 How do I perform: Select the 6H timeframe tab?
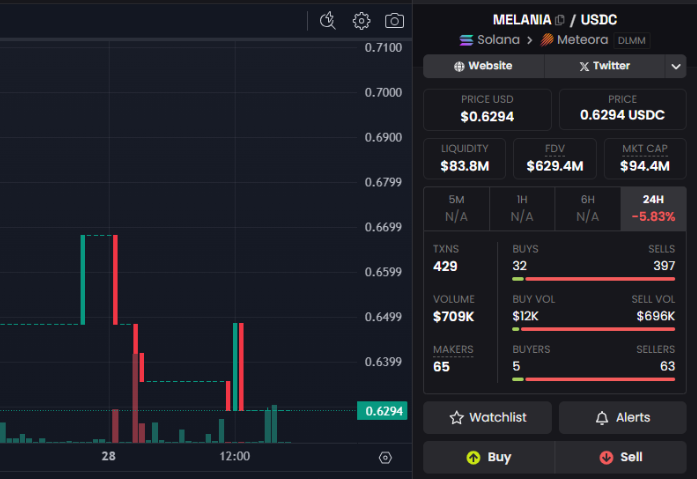[588, 208]
